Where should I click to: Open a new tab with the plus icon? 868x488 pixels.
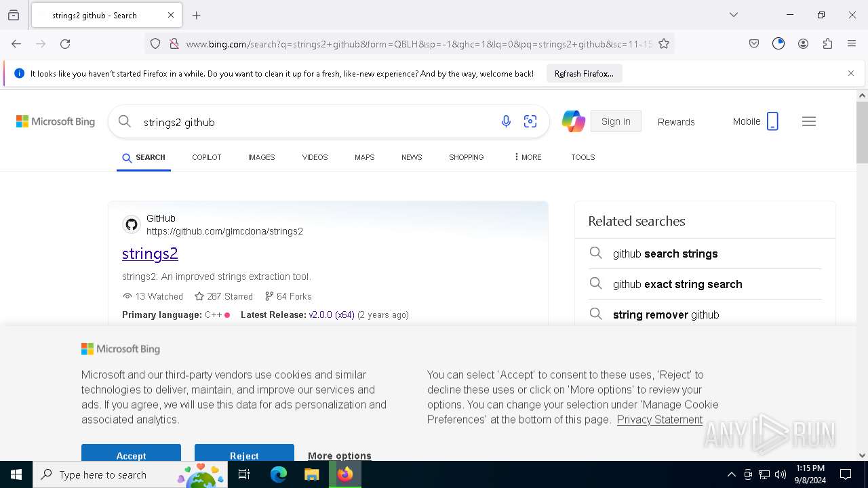coord(197,15)
